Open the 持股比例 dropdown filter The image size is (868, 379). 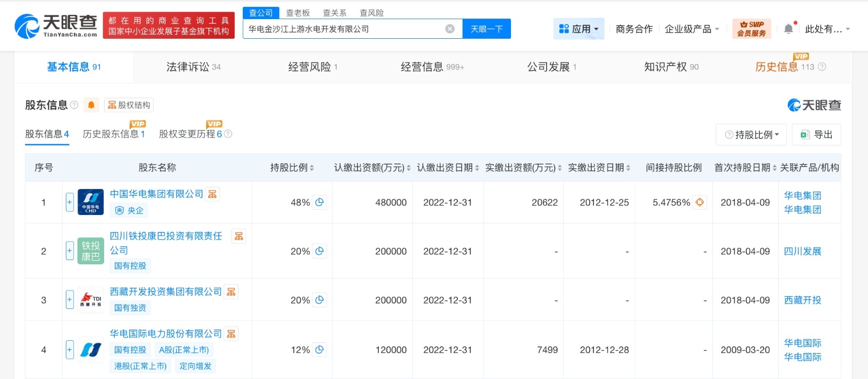(x=752, y=135)
